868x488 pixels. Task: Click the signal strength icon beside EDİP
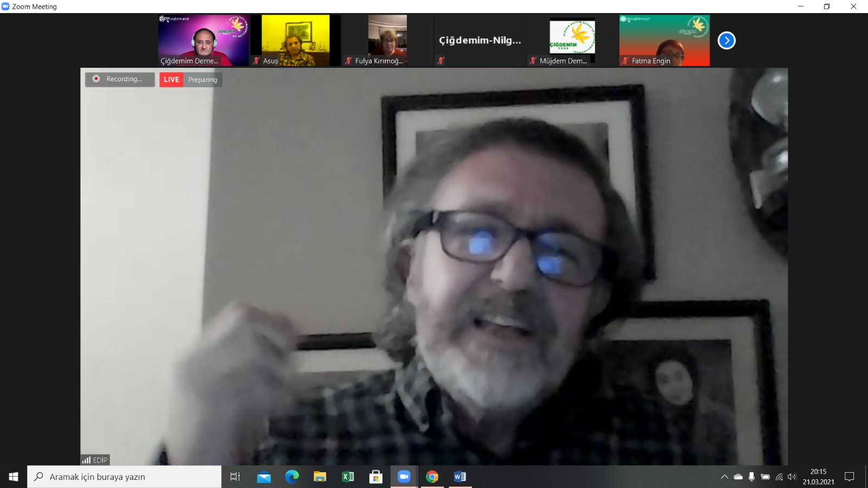click(x=86, y=460)
